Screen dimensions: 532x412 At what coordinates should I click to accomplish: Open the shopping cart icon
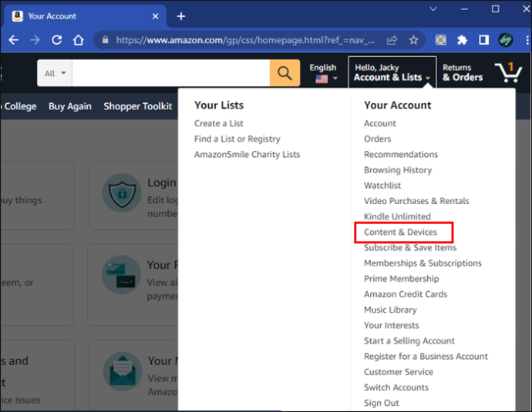pyautogui.click(x=509, y=72)
